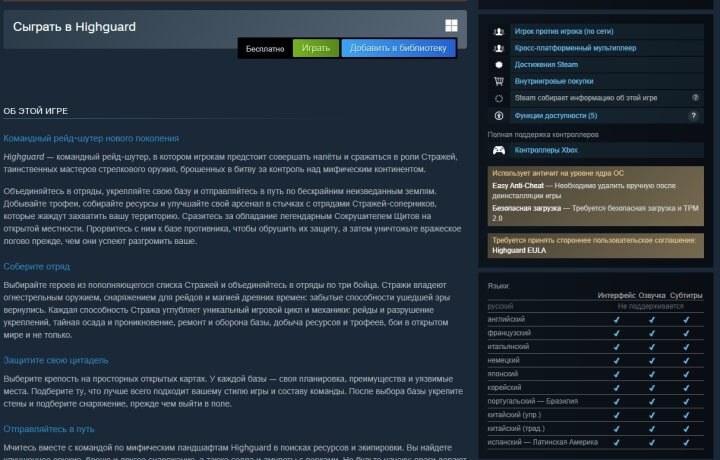Click the player-versus-player feature icon
The width and height of the screenshot is (720, 460).
pos(499,32)
